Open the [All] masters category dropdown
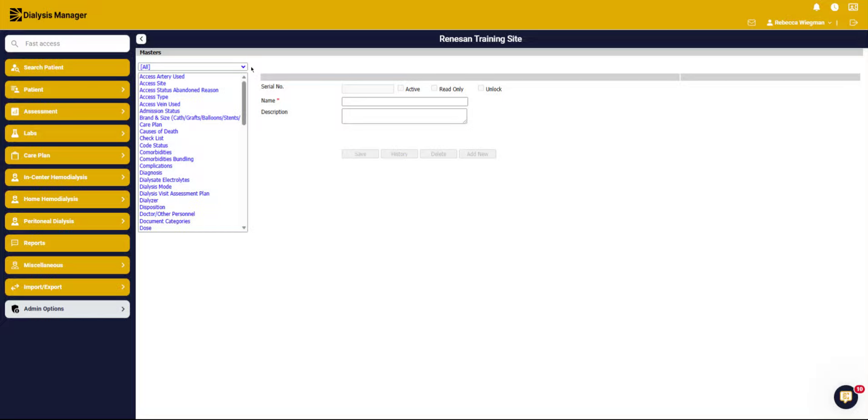Image resolution: width=868 pixels, height=420 pixels. [x=193, y=67]
